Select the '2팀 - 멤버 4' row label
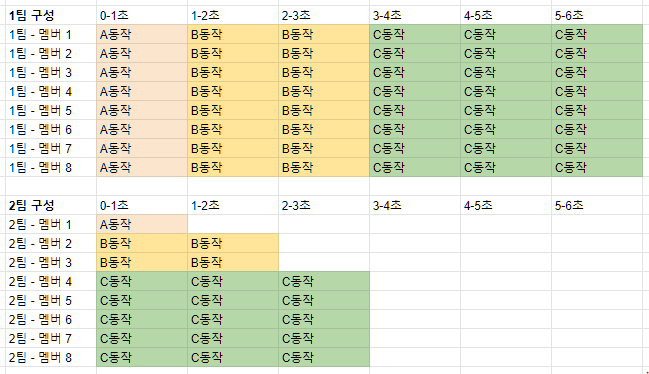The image size is (649, 374). (51, 281)
